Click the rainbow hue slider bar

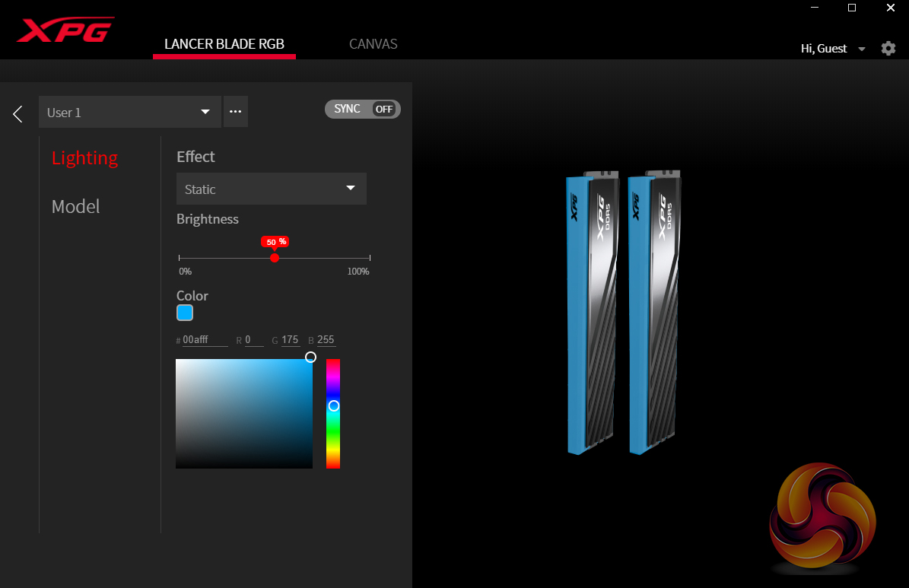point(332,414)
